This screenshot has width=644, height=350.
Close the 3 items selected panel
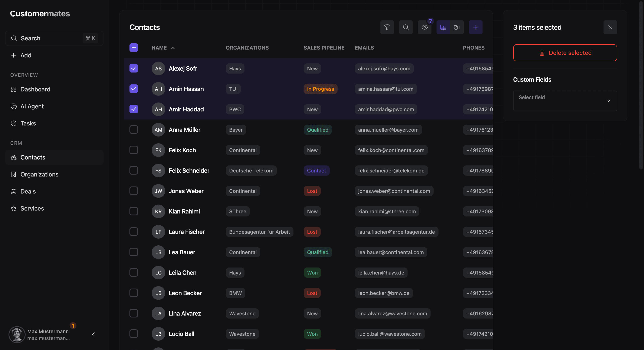tap(610, 27)
